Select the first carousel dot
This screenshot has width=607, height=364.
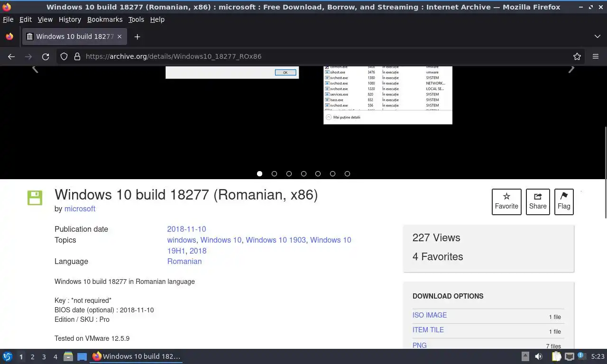point(259,174)
